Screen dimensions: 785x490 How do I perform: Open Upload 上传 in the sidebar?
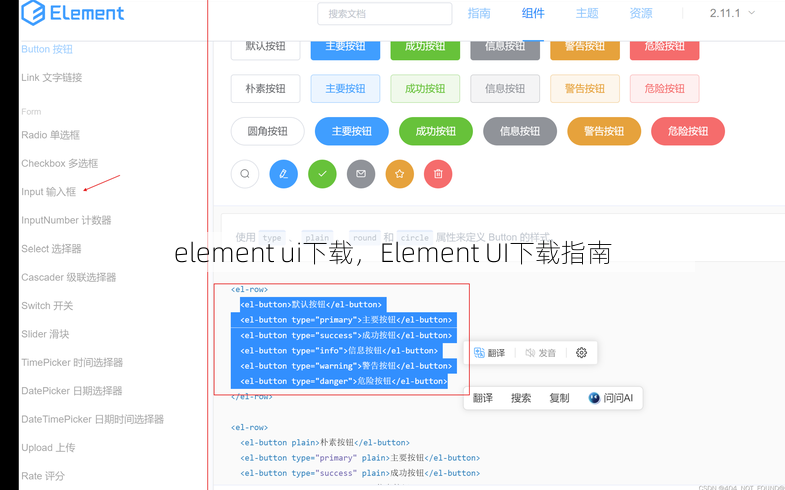pos(48,447)
